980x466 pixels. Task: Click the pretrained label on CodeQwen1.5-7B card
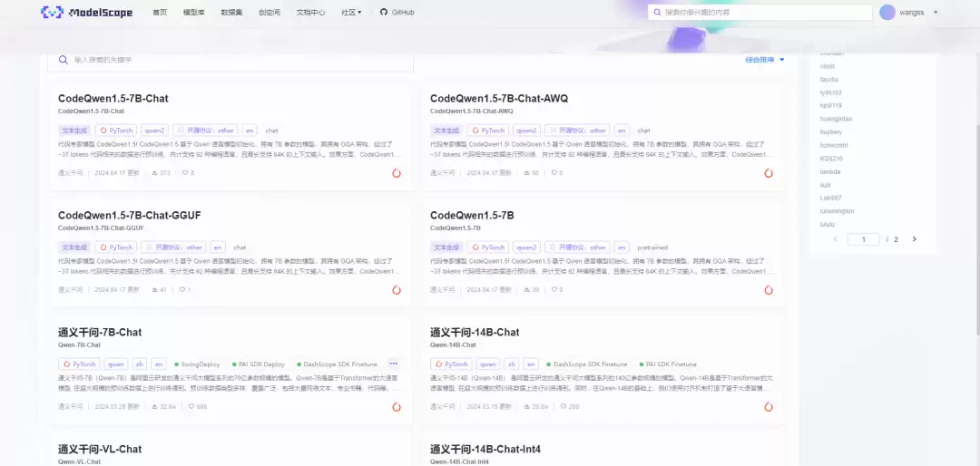652,248
